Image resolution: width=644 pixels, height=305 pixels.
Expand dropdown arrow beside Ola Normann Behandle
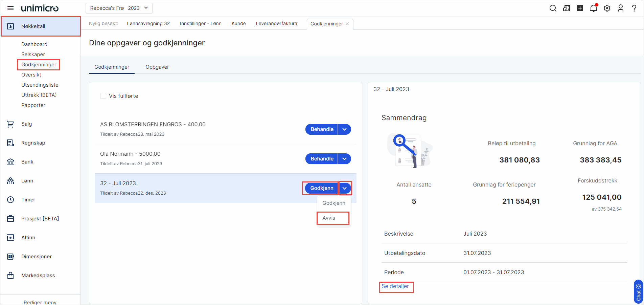(x=344, y=159)
